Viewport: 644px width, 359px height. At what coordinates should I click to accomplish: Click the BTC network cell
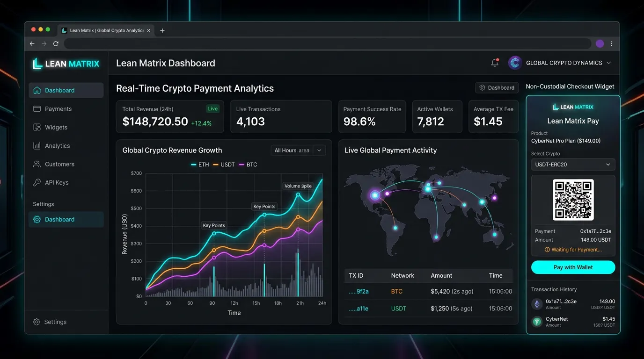(397, 291)
